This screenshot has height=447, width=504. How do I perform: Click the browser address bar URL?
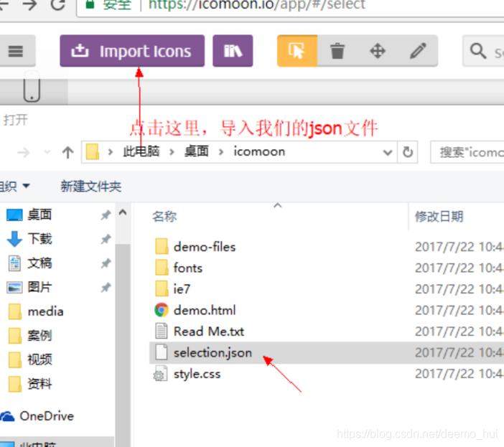[256, 4]
